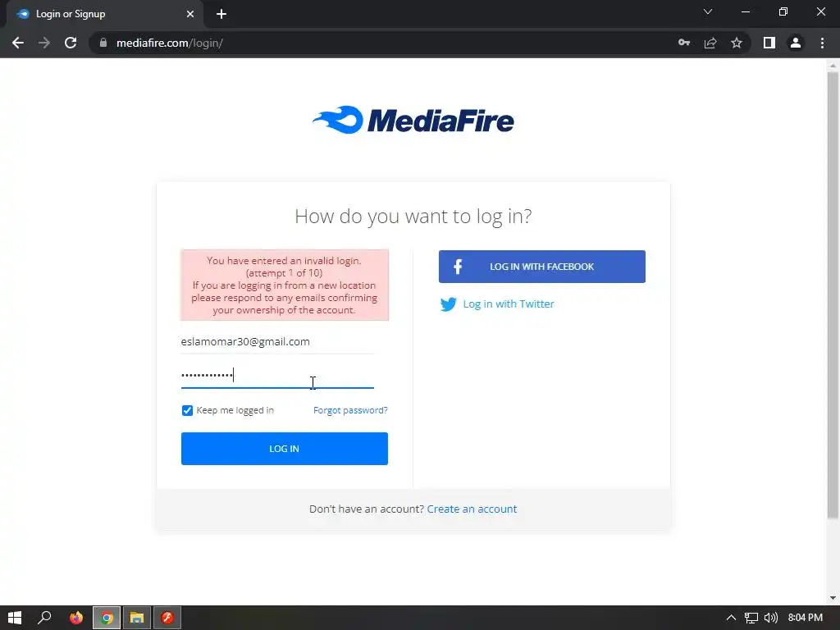Image resolution: width=840 pixels, height=630 pixels.
Task: Open the Forgot password link
Action: pyautogui.click(x=350, y=410)
